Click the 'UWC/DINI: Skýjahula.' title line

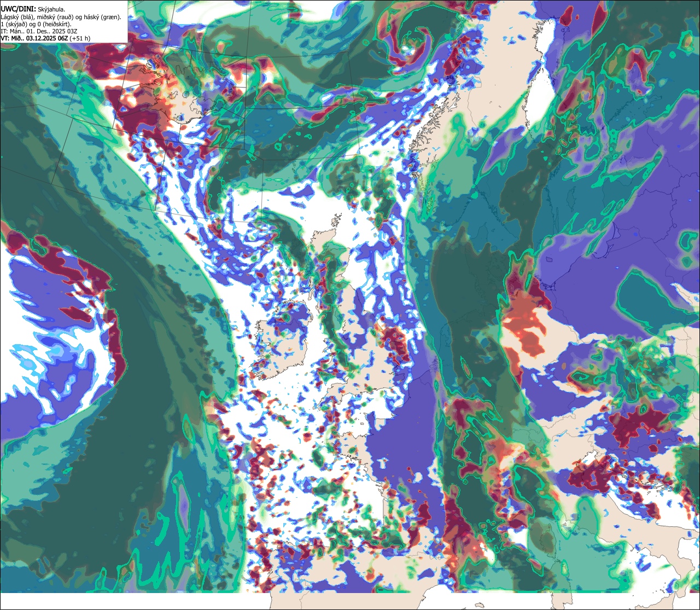33,9
